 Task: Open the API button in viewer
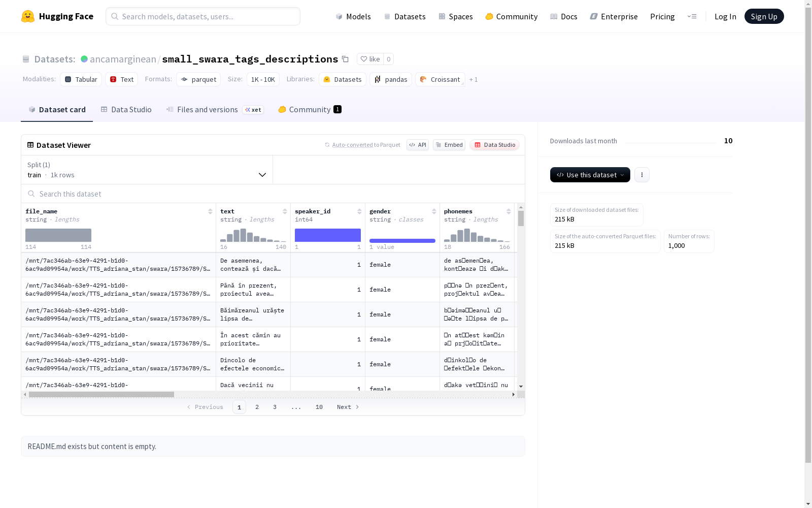tap(418, 145)
